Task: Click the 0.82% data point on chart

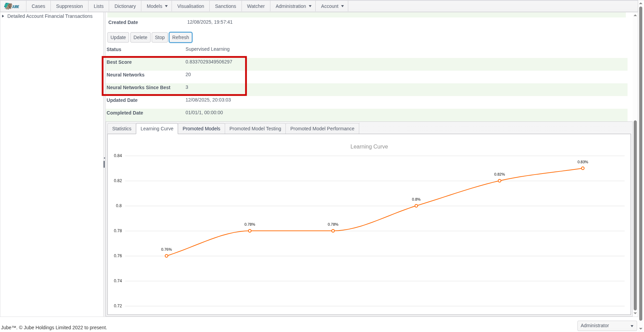Action: [500, 181]
